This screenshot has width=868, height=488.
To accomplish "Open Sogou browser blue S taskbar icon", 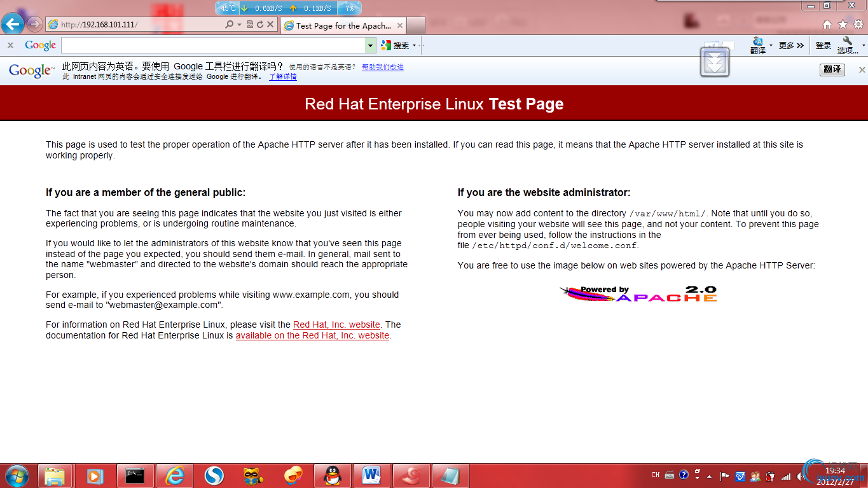I will (214, 476).
